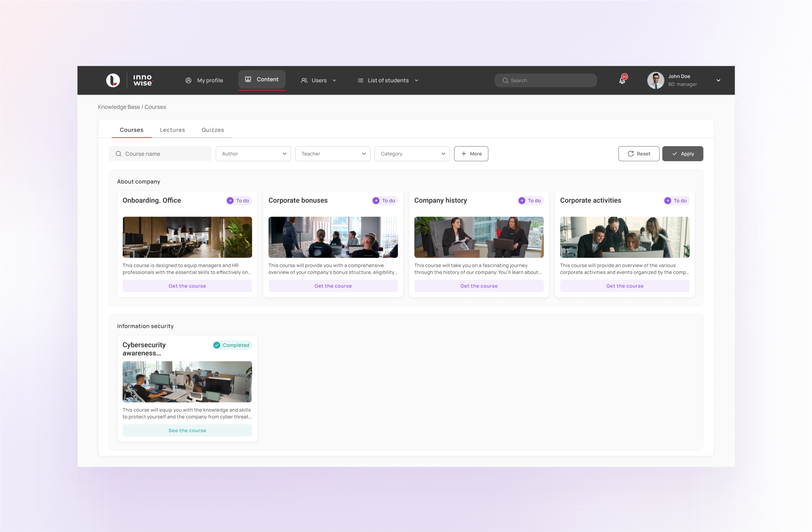Click To do badge on Onboarding. Office
This screenshot has height=532, width=812.
(239, 201)
